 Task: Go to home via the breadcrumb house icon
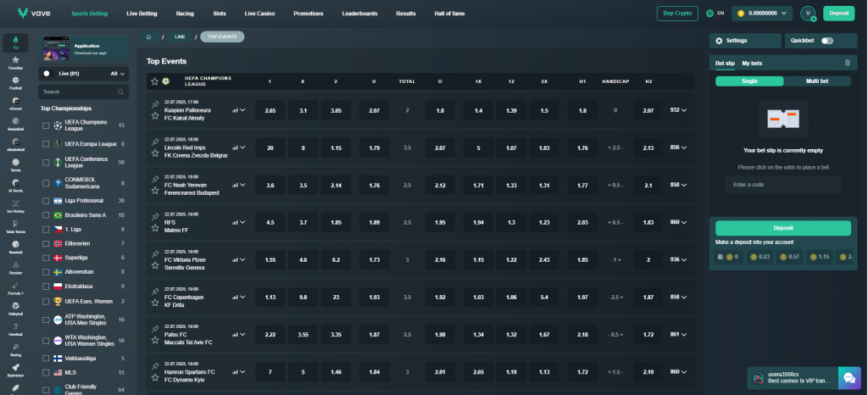148,36
